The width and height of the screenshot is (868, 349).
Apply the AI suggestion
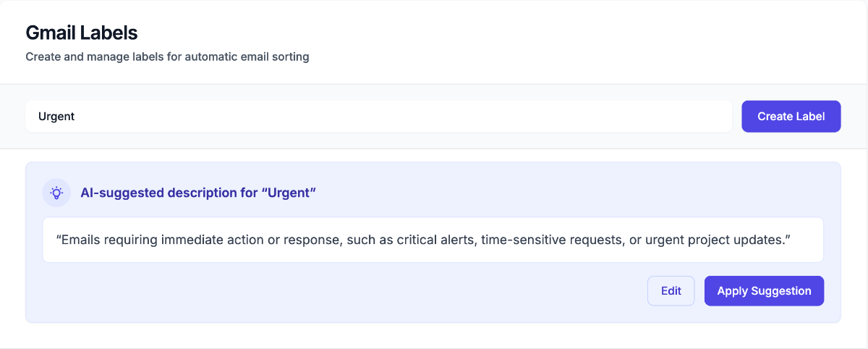click(764, 291)
